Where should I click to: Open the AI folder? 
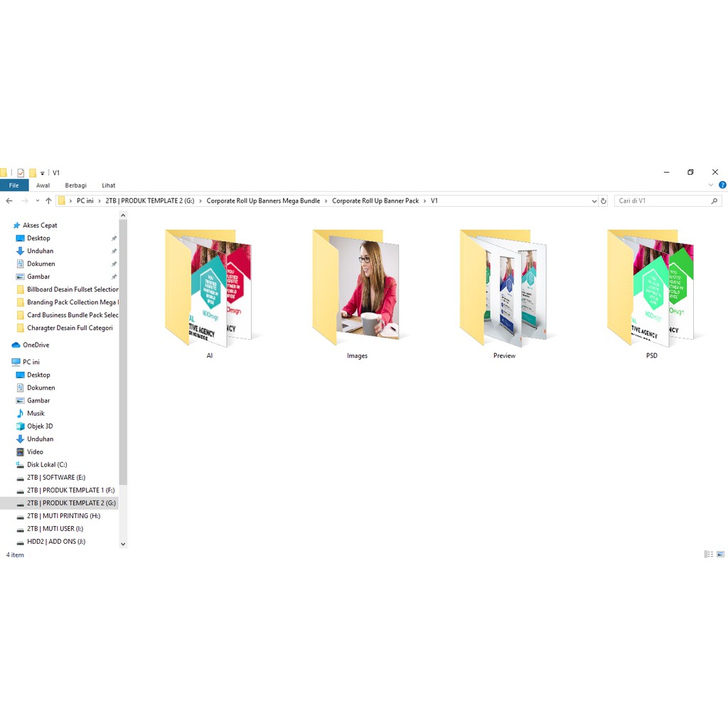point(209,288)
